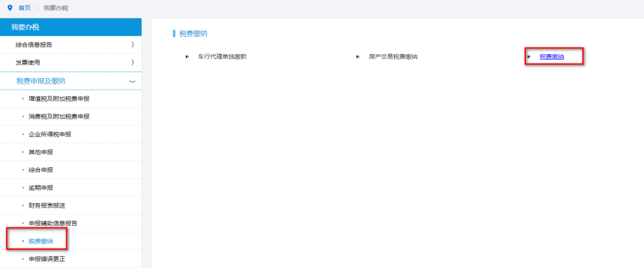Open the underlined 税费缴纳 link

[x=552, y=57]
